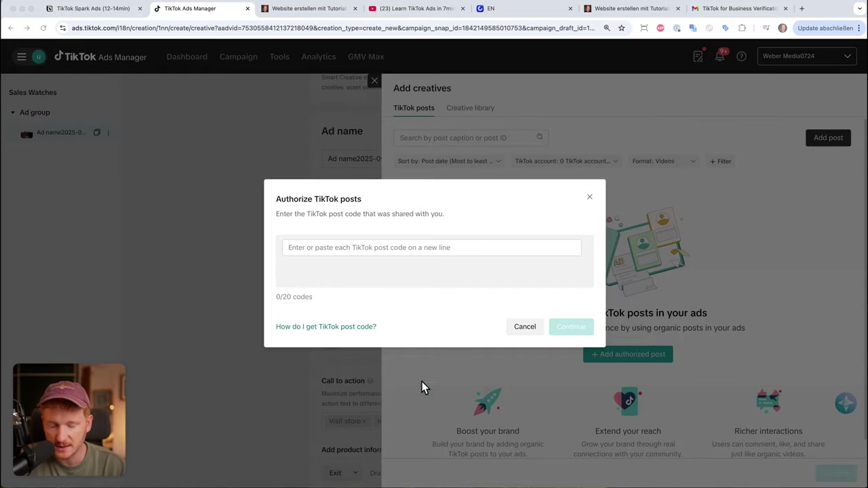
Task: Open the Analytics menu item
Action: [319, 56]
